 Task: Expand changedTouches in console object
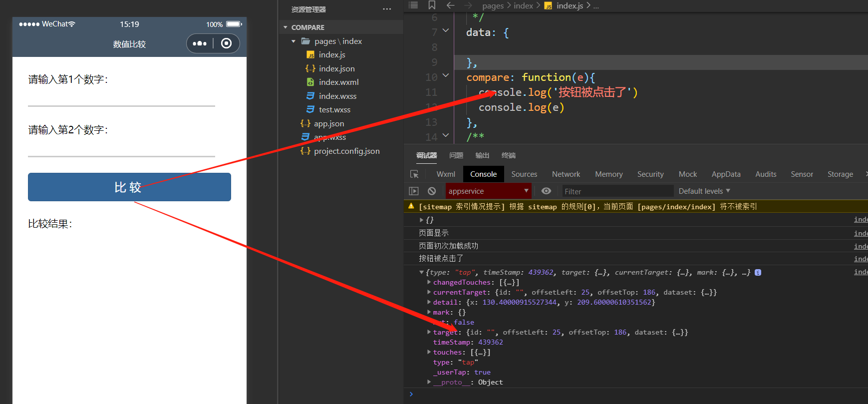[x=429, y=282]
